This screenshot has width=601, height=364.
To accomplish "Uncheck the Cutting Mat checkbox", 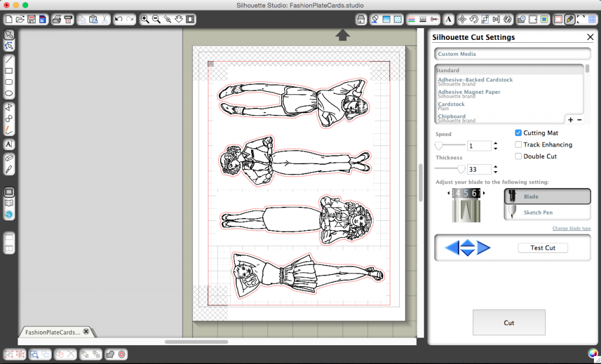I will click(x=518, y=133).
